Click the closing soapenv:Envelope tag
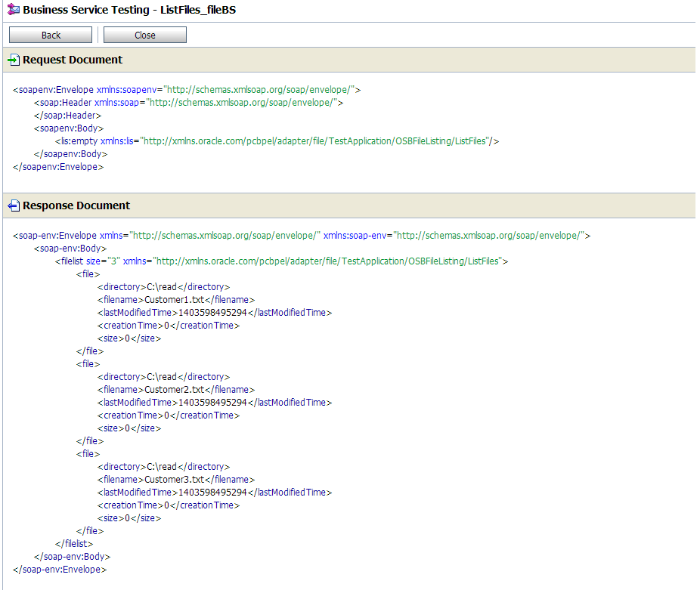This screenshot has height=590, width=700. click(58, 167)
